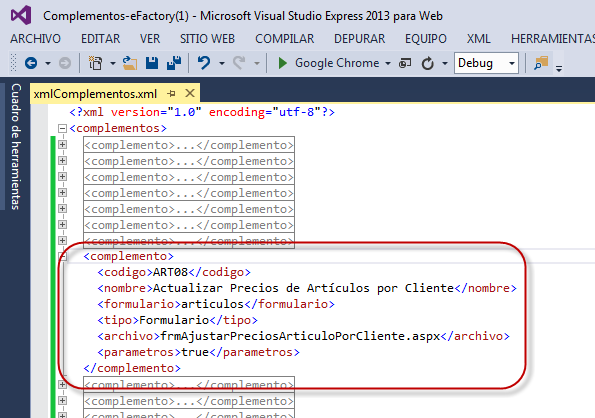595x418 pixels.
Task: Open the Debug configuration dropdown
Action: (x=512, y=63)
